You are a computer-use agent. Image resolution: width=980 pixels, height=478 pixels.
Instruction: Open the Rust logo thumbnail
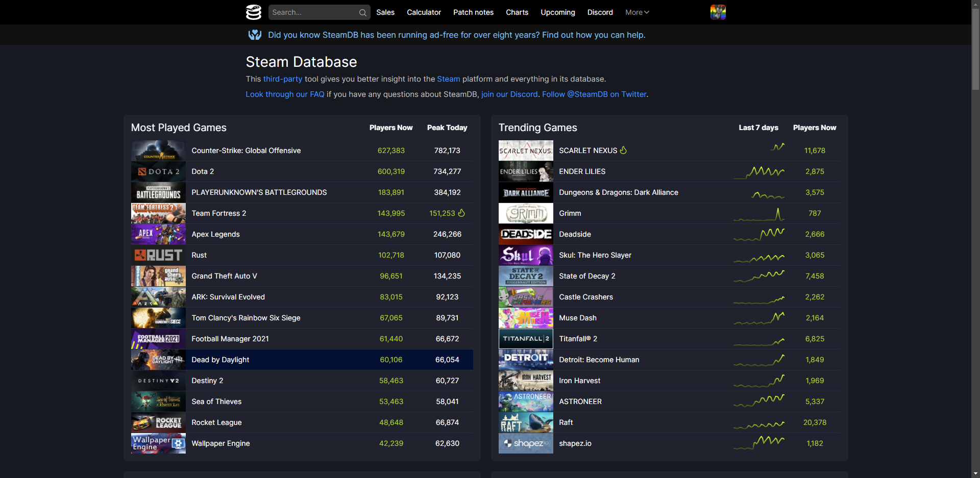click(158, 255)
